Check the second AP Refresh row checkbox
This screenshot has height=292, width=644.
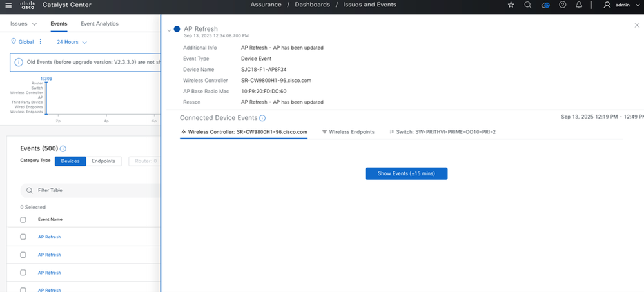coord(23,255)
